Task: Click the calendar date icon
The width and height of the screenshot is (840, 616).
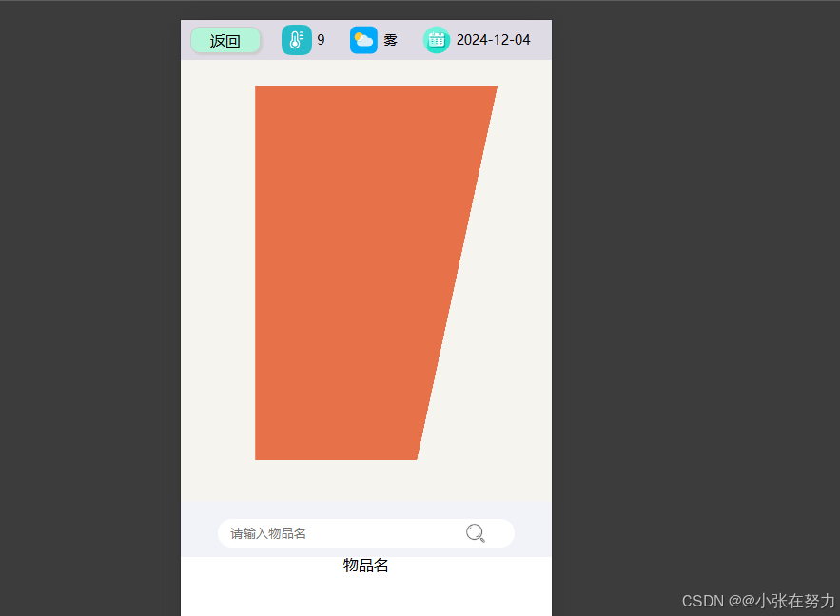Action: pos(437,40)
